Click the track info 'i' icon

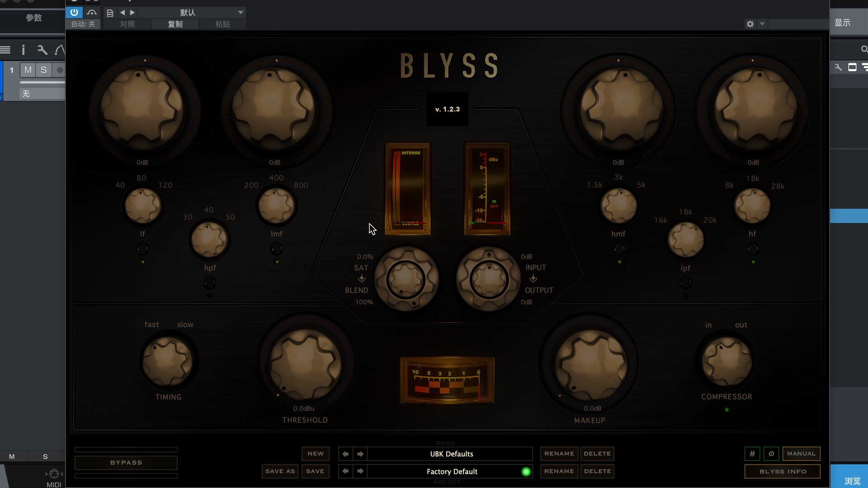tap(24, 50)
